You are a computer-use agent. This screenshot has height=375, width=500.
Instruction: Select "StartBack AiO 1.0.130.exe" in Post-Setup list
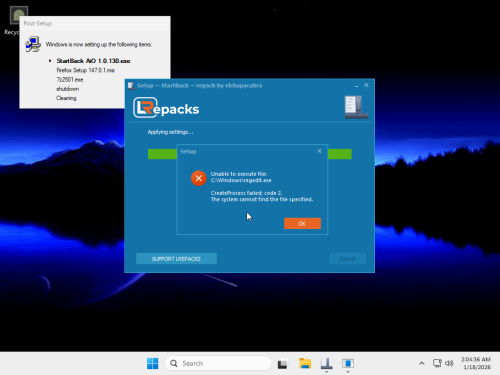[93, 61]
